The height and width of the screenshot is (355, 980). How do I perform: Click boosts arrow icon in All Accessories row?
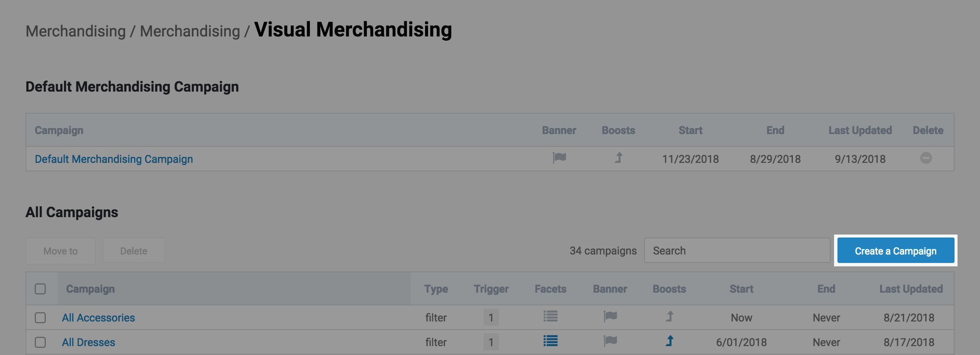point(669,316)
